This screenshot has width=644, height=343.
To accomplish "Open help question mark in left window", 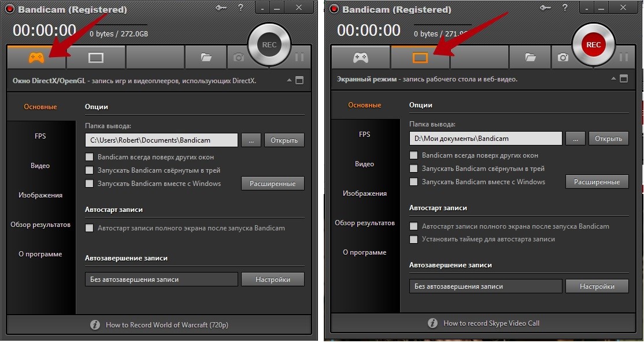I will click(240, 8).
